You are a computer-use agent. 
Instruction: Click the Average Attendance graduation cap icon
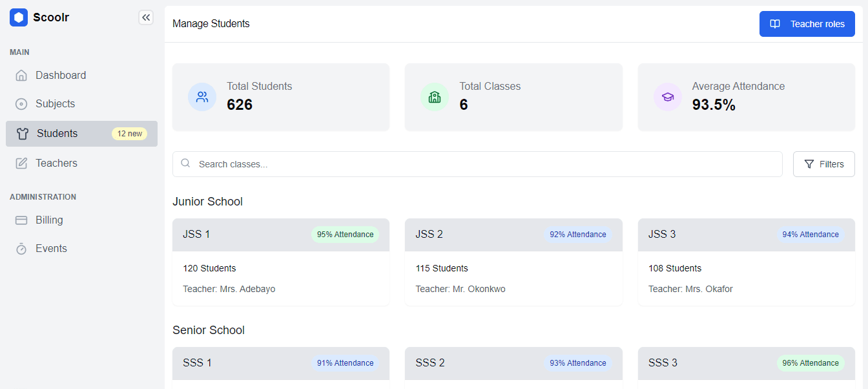tap(668, 97)
